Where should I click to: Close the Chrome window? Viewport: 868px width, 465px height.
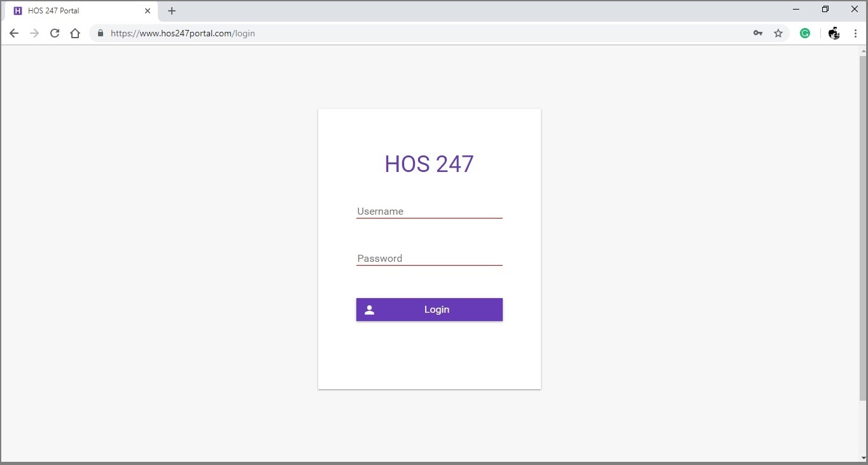(x=855, y=9)
